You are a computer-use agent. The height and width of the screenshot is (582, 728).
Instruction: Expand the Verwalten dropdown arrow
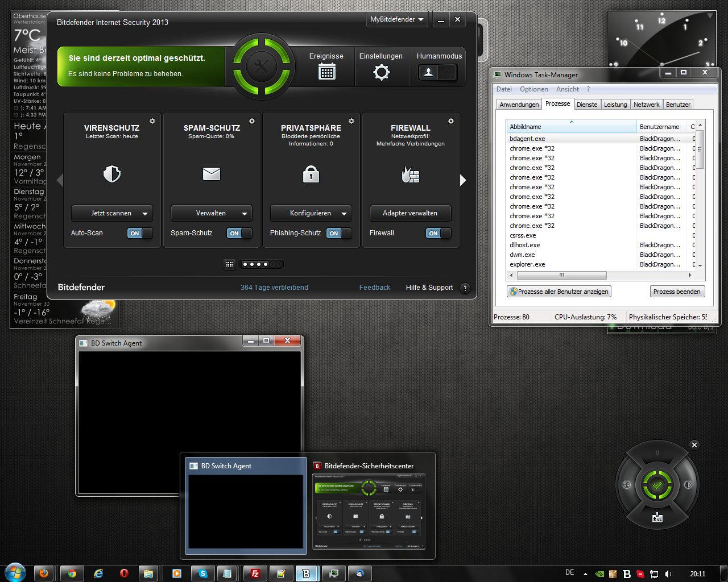(x=245, y=214)
